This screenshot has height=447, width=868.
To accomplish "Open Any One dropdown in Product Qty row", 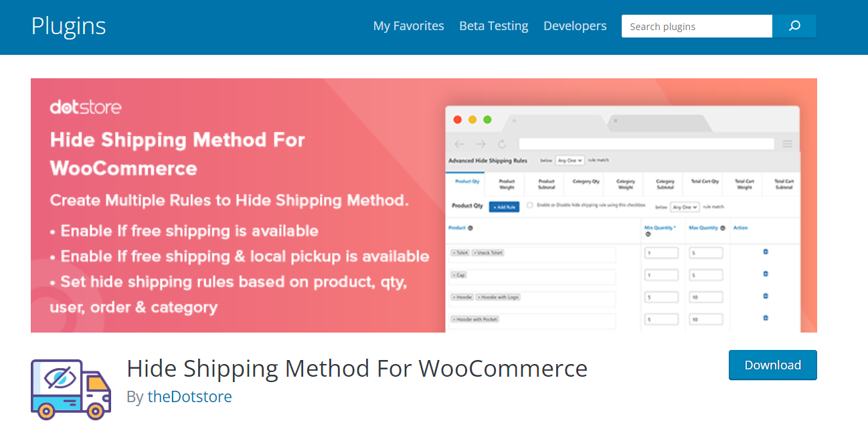I will click(685, 207).
